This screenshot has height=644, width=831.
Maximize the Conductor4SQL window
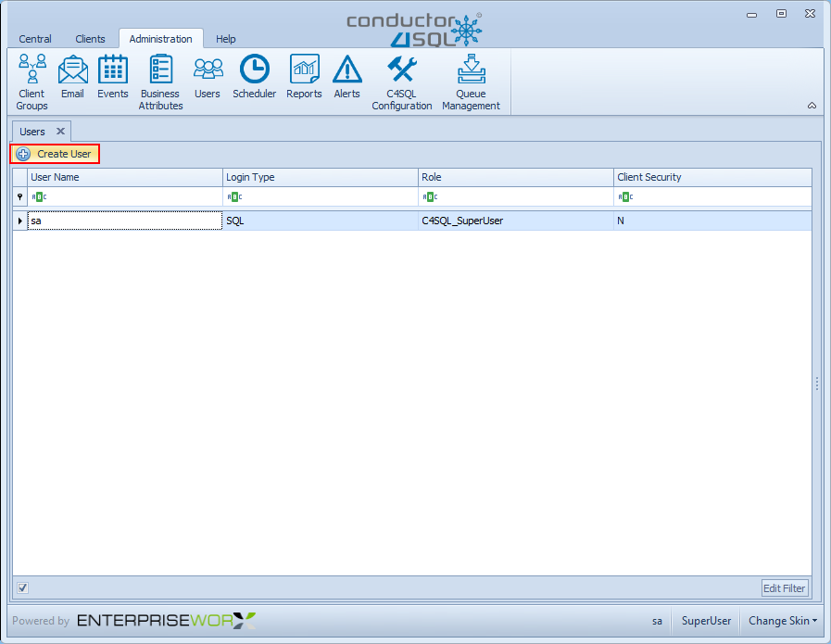(x=781, y=14)
